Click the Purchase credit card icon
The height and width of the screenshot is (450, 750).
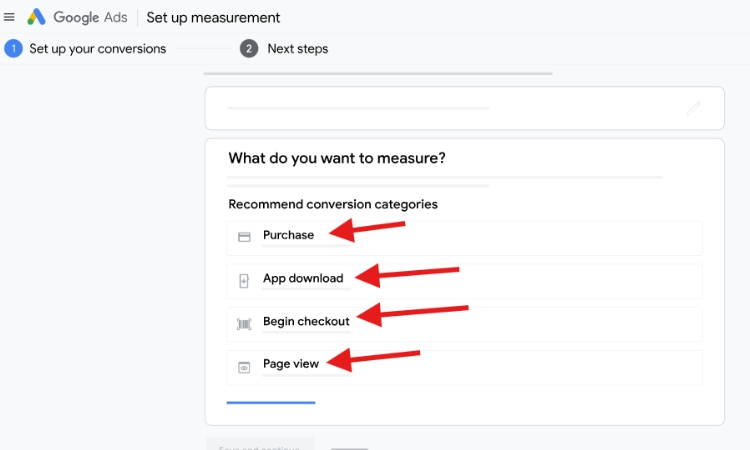pyautogui.click(x=244, y=237)
